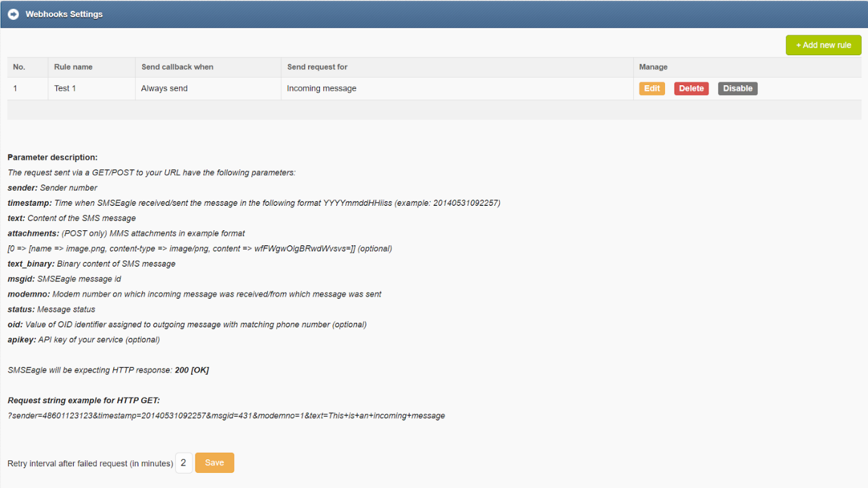Viewport: 868px width, 488px height.
Task: Add a new webhook rule
Action: click(824, 45)
